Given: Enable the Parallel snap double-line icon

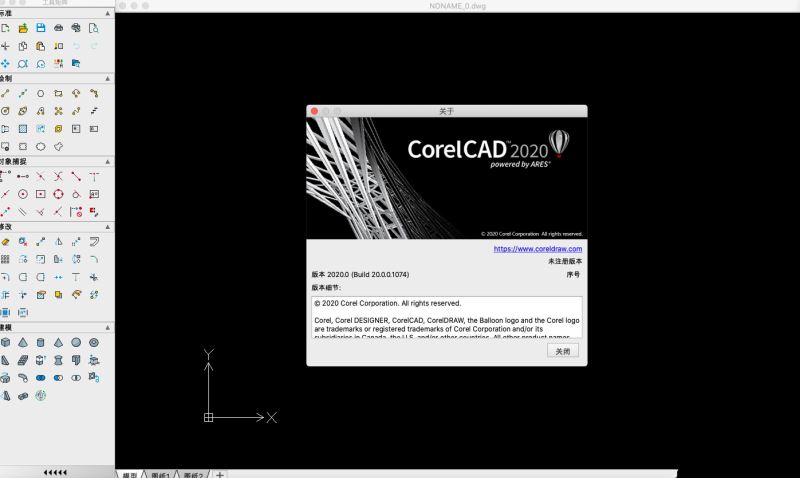Looking at the screenshot, I should (23, 212).
